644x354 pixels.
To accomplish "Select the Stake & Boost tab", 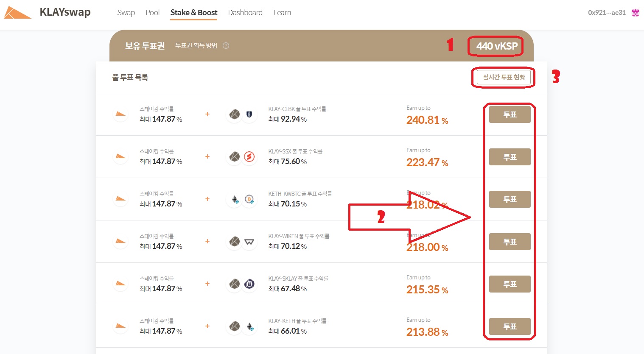I will point(194,13).
